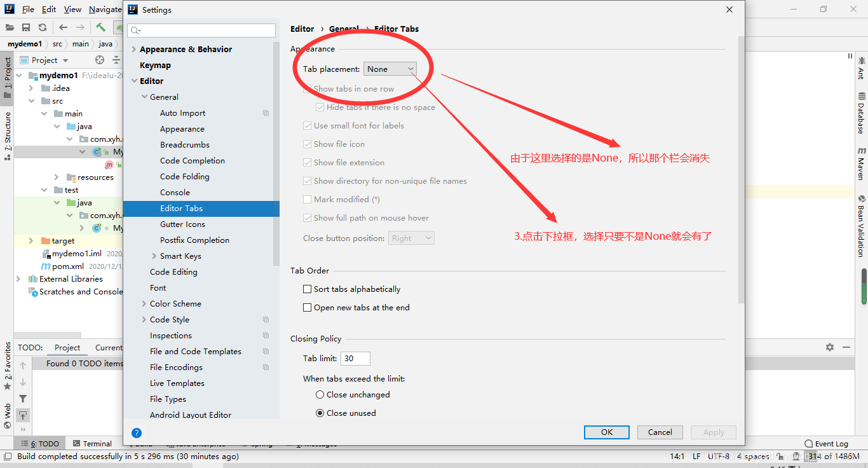Click the tool windows square icon in status bar
The height and width of the screenshot is (468, 868).
(x=7, y=456)
